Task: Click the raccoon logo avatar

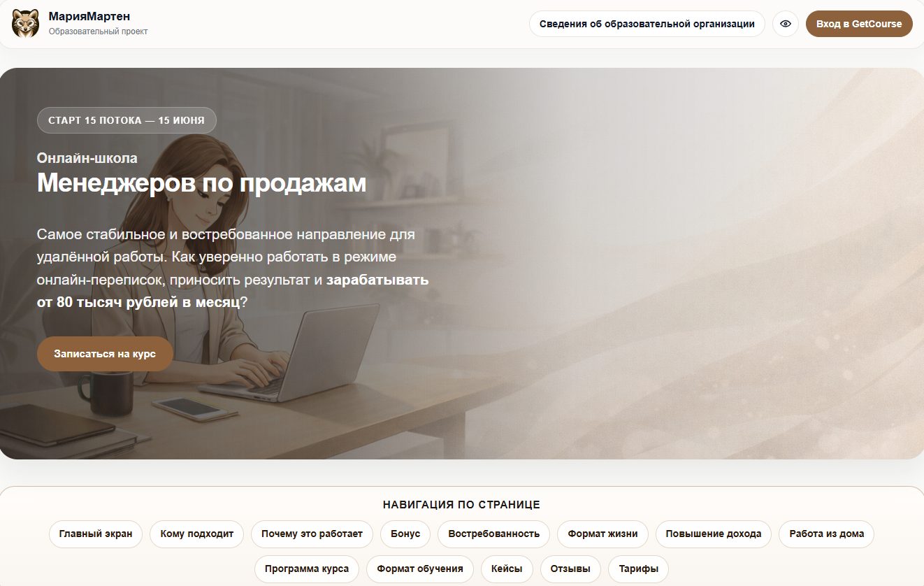Action: point(26,23)
